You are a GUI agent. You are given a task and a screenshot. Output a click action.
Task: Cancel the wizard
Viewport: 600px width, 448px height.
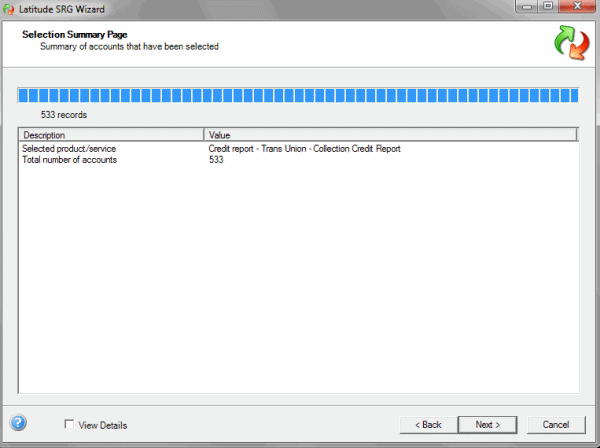[556, 425]
